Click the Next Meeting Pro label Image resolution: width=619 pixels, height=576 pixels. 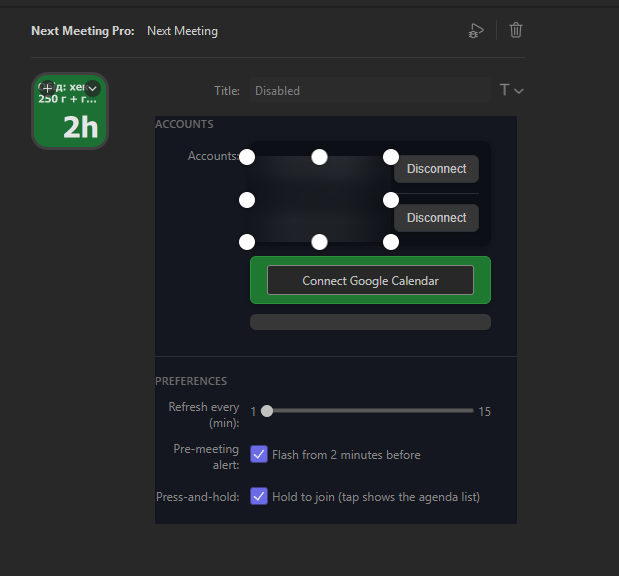(83, 31)
